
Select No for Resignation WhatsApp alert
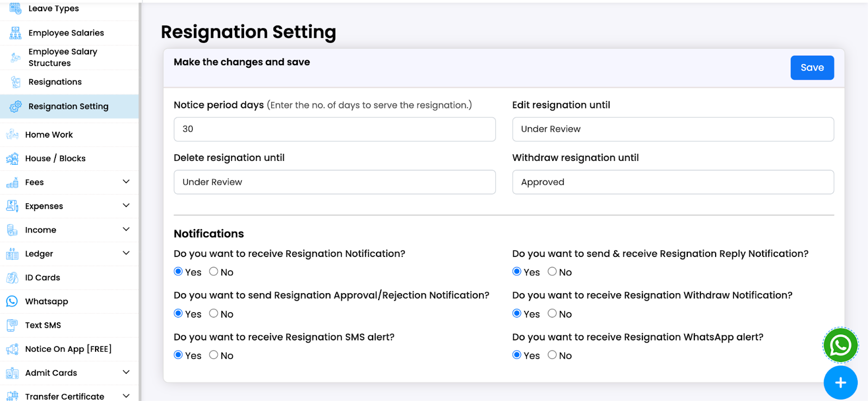(x=552, y=355)
